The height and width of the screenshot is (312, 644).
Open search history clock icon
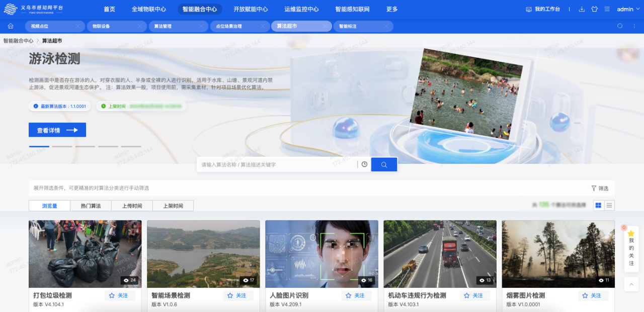coord(364,164)
